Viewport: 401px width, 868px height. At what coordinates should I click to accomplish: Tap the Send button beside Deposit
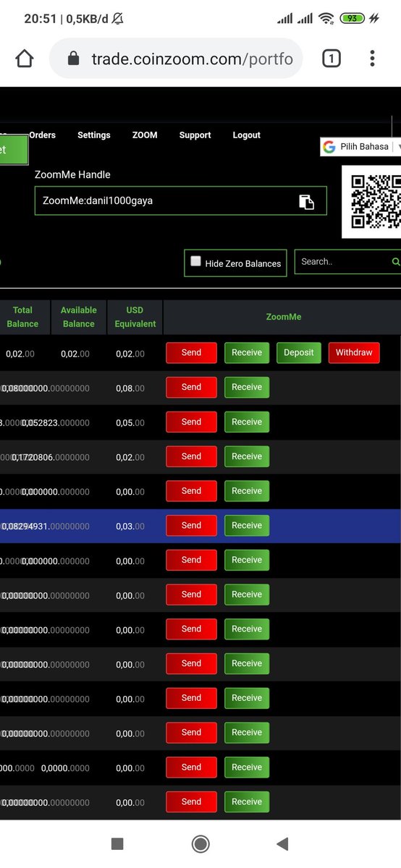[191, 353]
